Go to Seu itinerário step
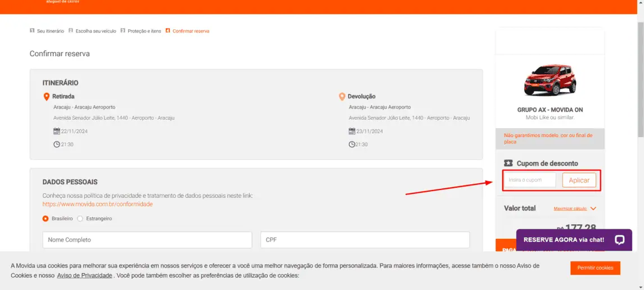This screenshot has width=644, height=290. (51, 31)
